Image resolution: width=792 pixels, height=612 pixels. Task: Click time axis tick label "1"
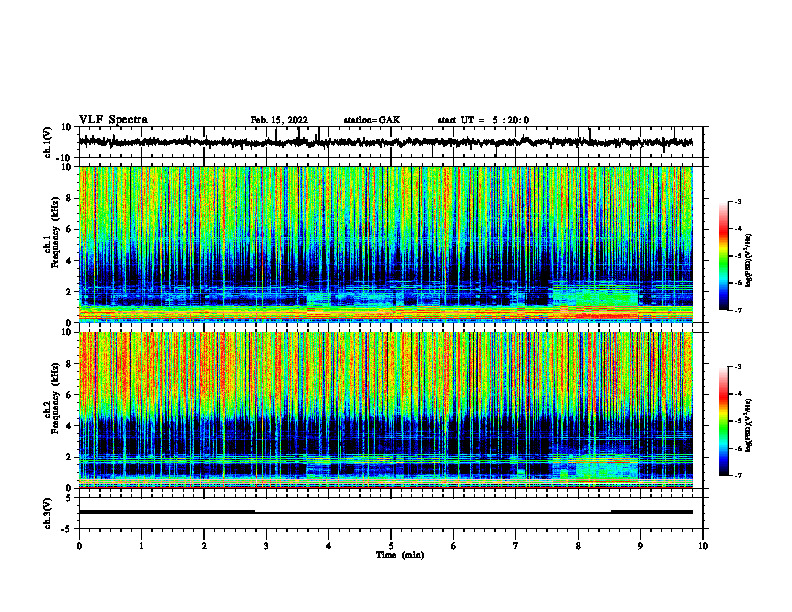pyautogui.click(x=141, y=546)
